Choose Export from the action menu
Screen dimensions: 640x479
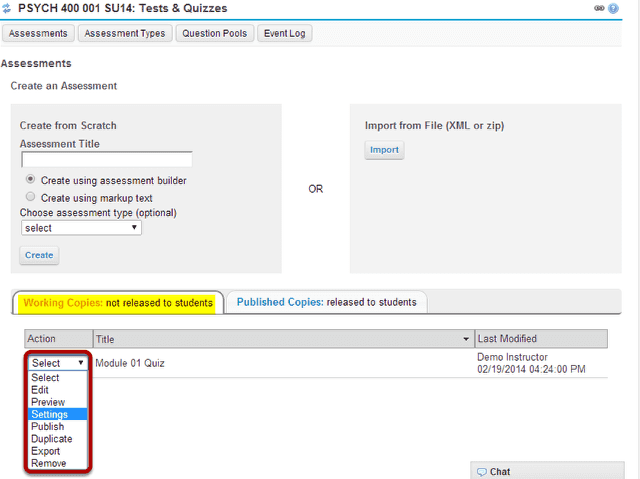pos(58,451)
